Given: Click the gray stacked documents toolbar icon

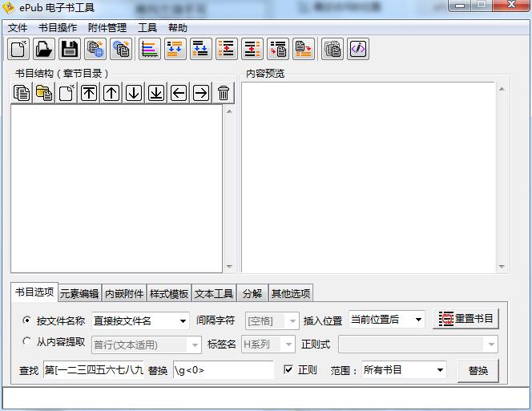Looking at the screenshot, I should click(x=332, y=49).
